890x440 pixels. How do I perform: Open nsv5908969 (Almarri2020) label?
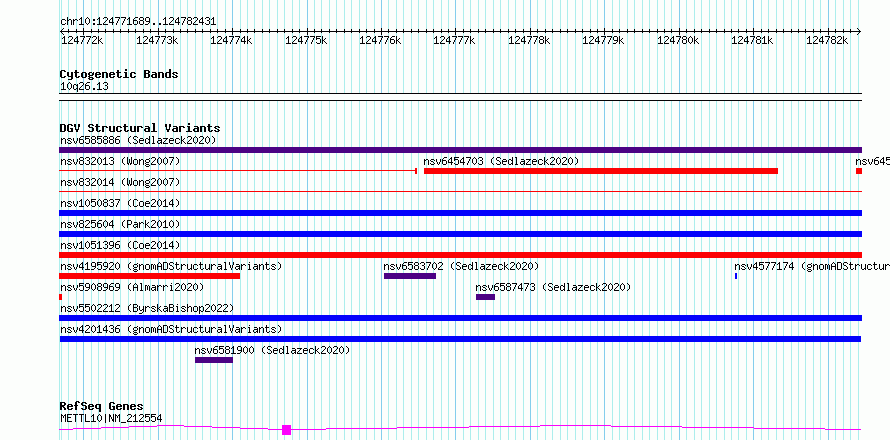click(132, 287)
